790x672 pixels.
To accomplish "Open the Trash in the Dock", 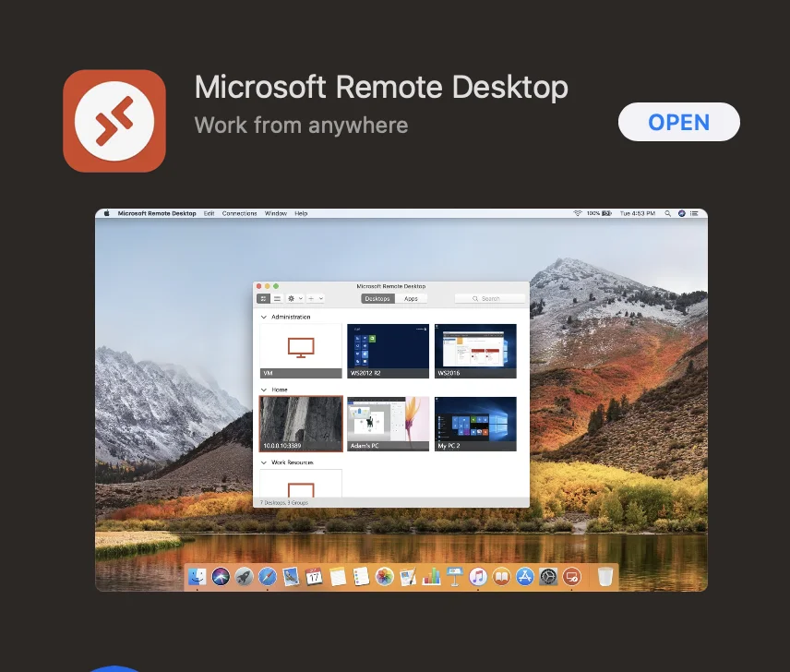I will pyautogui.click(x=605, y=576).
